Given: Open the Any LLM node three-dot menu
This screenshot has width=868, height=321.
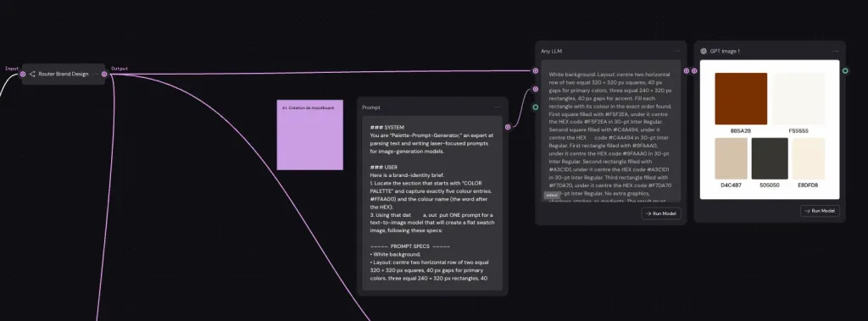Looking at the screenshot, I should tap(676, 51).
